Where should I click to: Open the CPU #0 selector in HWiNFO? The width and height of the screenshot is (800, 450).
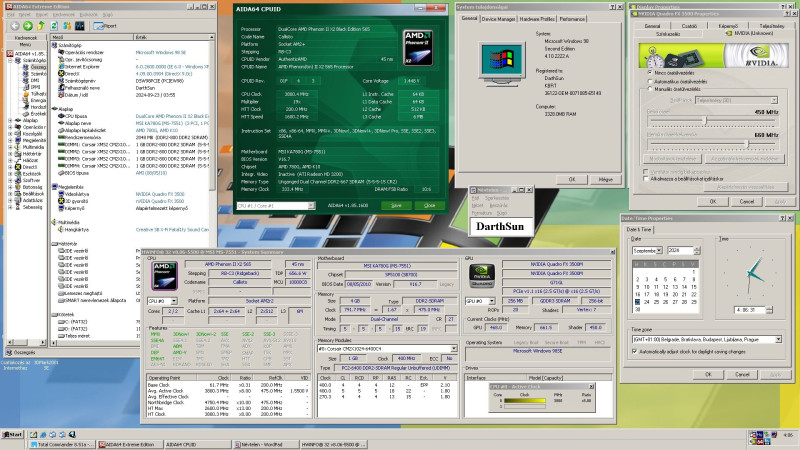pyautogui.click(x=174, y=301)
